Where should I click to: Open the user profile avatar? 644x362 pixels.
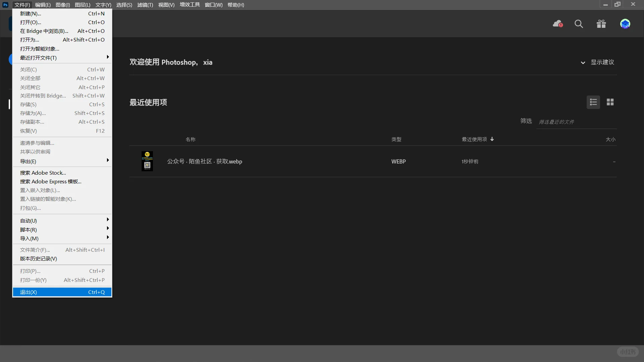coord(625,24)
